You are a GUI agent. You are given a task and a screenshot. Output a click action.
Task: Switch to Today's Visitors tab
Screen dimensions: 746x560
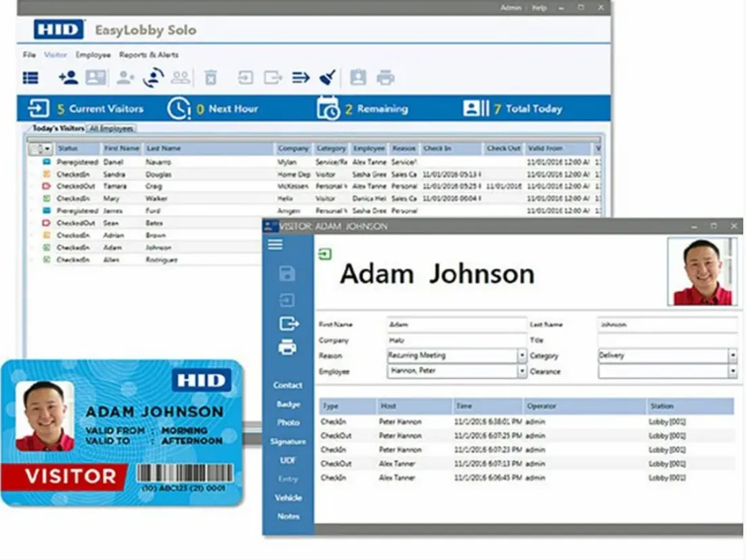(x=58, y=129)
